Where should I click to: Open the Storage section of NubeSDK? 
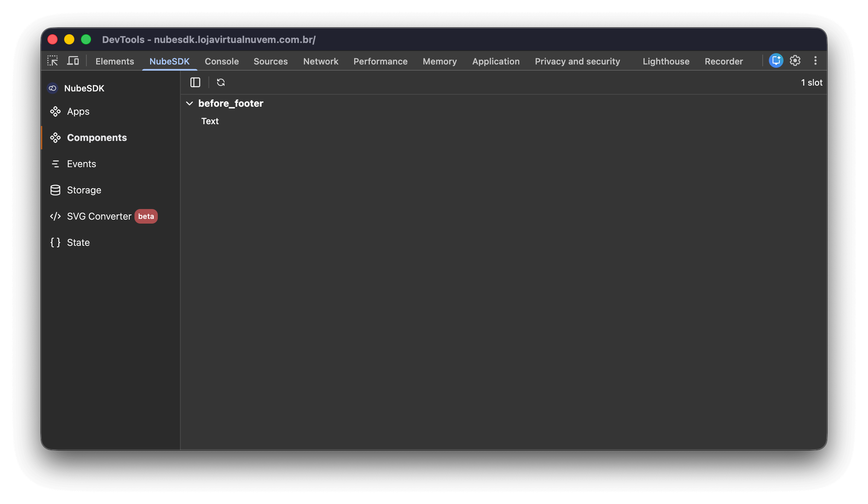(x=84, y=190)
